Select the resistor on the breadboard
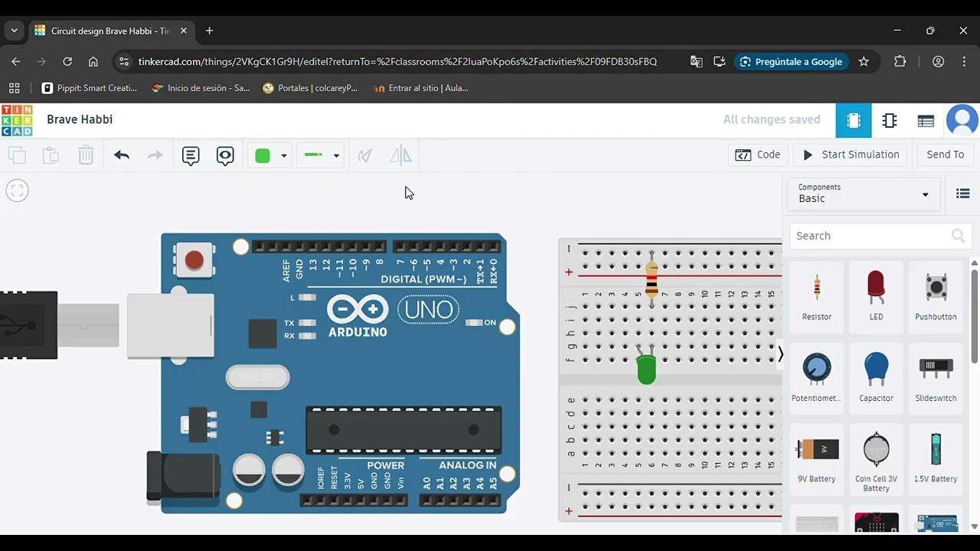The height and width of the screenshot is (551, 980). point(652,279)
